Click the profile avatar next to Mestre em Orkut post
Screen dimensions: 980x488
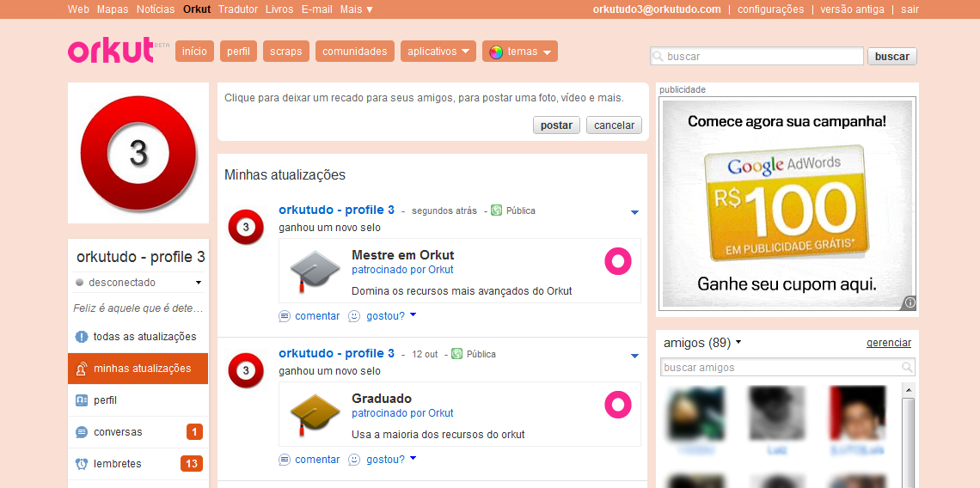246,228
